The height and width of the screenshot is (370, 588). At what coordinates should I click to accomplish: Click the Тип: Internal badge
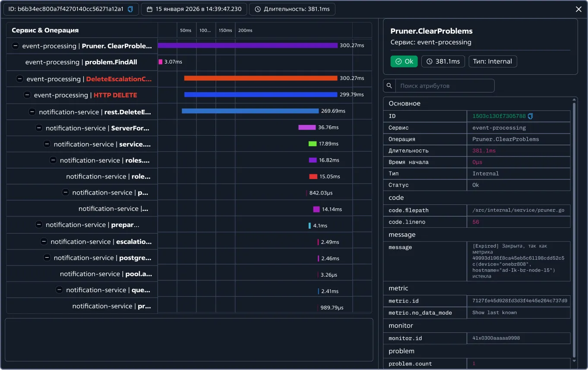pyautogui.click(x=492, y=61)
